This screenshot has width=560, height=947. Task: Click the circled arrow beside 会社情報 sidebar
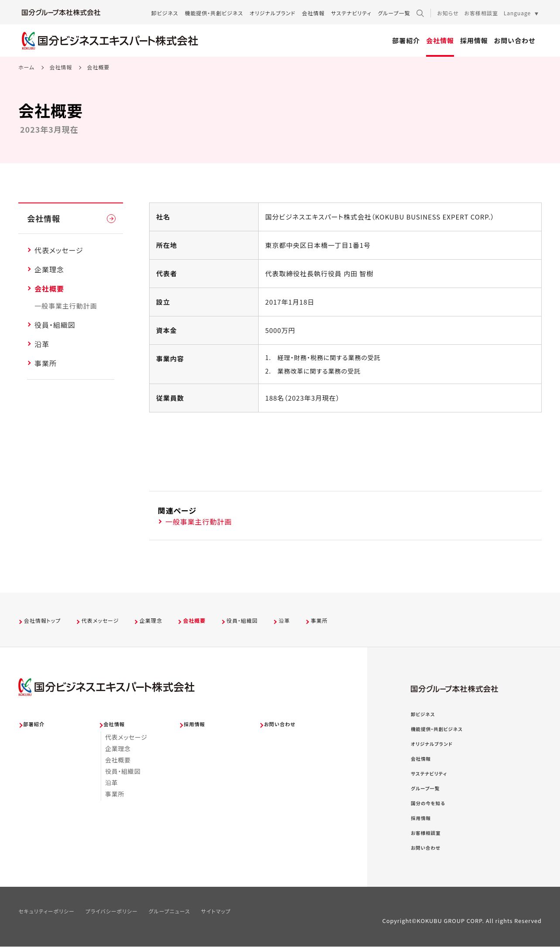[111, 219]
